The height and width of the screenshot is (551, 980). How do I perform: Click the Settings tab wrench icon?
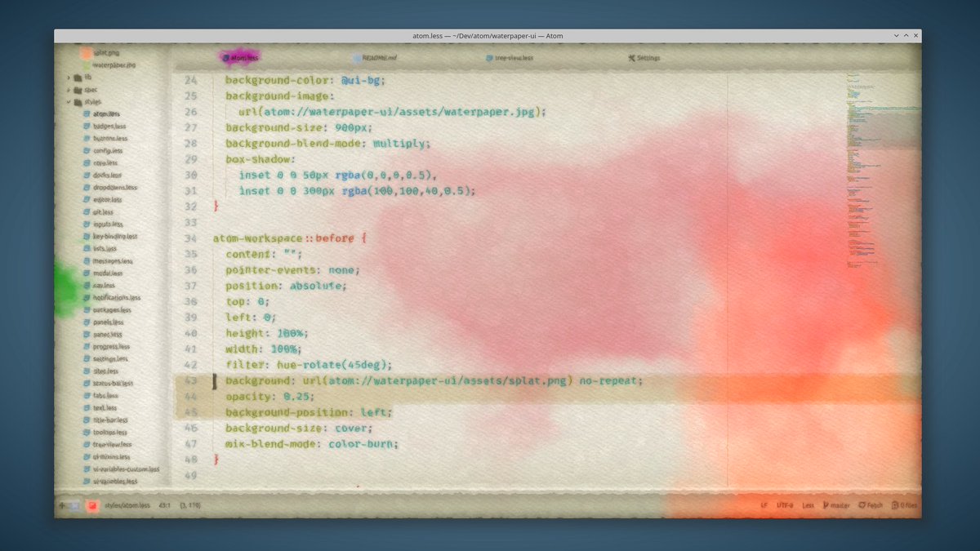(x=631, y=58)
